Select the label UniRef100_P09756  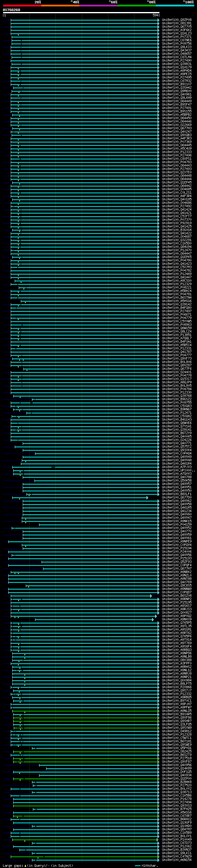coord(177,43)
